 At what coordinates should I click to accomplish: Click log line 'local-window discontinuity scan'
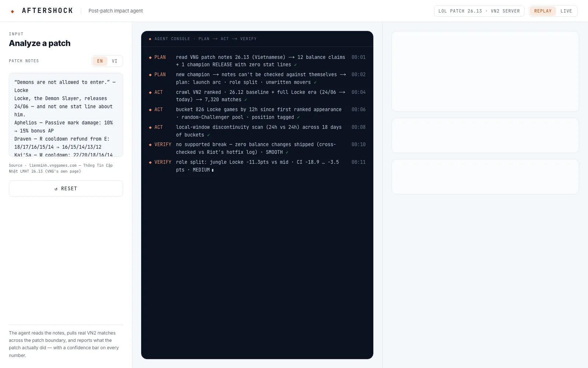(x=259, y=131)
